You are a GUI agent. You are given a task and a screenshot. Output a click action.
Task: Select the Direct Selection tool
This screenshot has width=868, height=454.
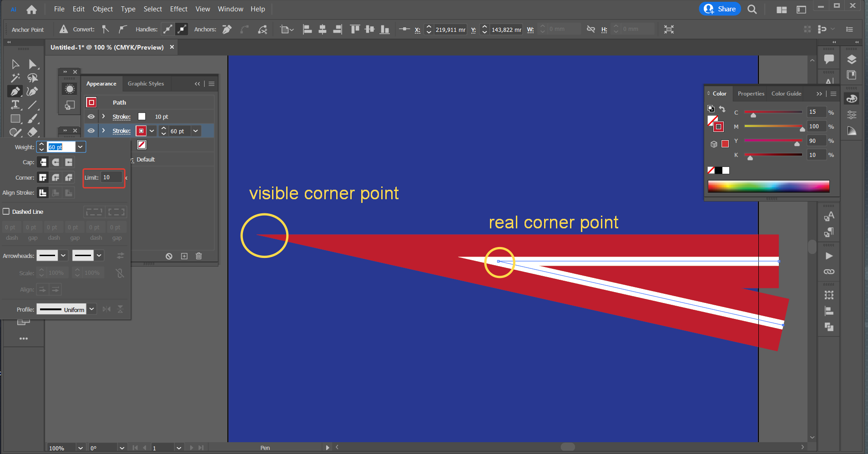tap(32, 64)
